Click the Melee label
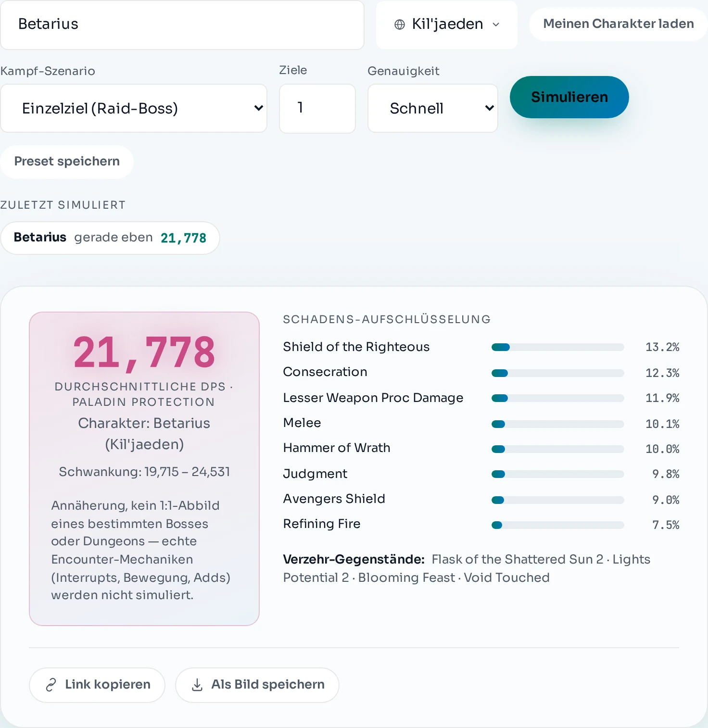Screen dimensions: 708x728 click(x=302, y=423)
